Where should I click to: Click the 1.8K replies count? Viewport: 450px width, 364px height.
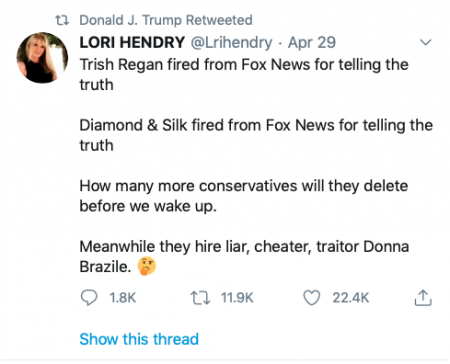pos(123,298)
